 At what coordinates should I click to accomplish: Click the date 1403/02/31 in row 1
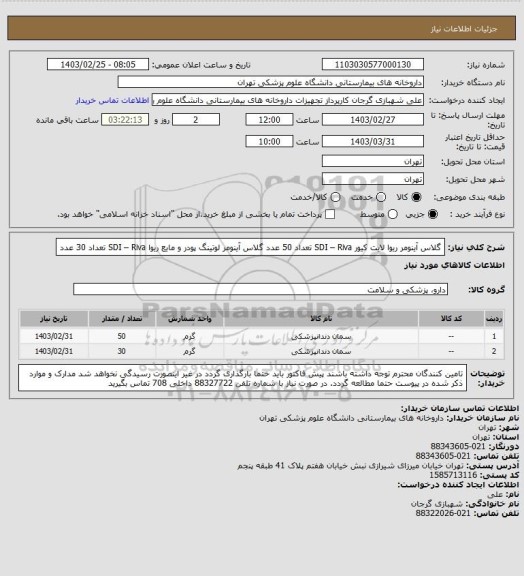(54, 336)
